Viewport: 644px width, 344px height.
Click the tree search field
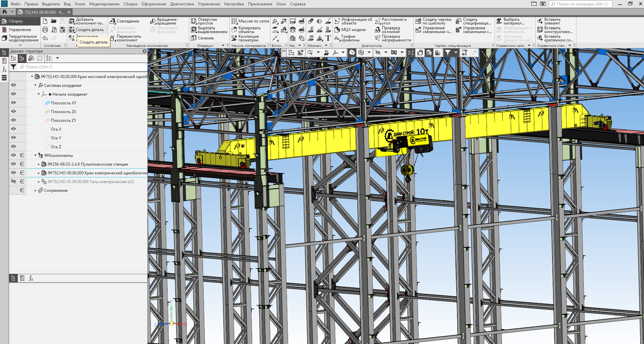point(83,67)
